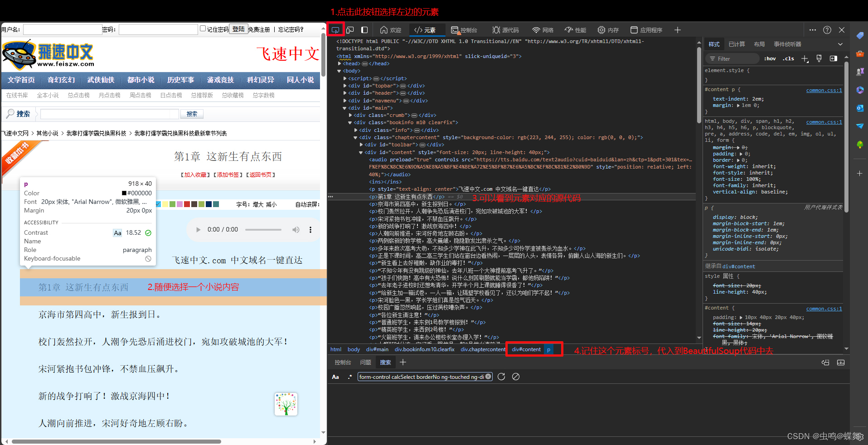Expand div id="navmenu" node

tap(345, 101)
